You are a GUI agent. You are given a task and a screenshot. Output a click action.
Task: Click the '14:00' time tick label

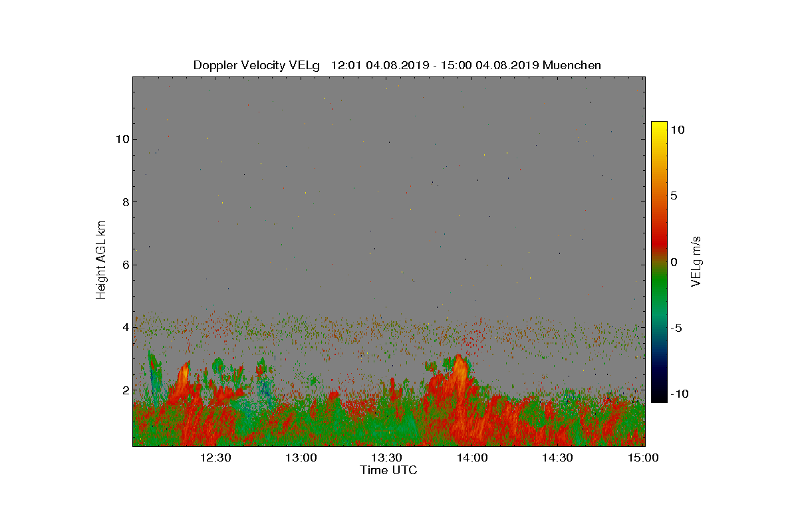tap(472, 458)
